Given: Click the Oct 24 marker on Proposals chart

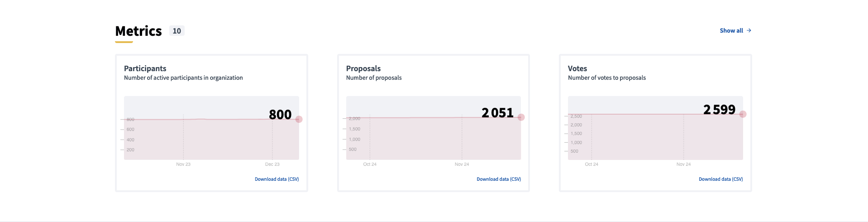Looking at the screenshot, I should pyautogui.click(x=370, y=164).
